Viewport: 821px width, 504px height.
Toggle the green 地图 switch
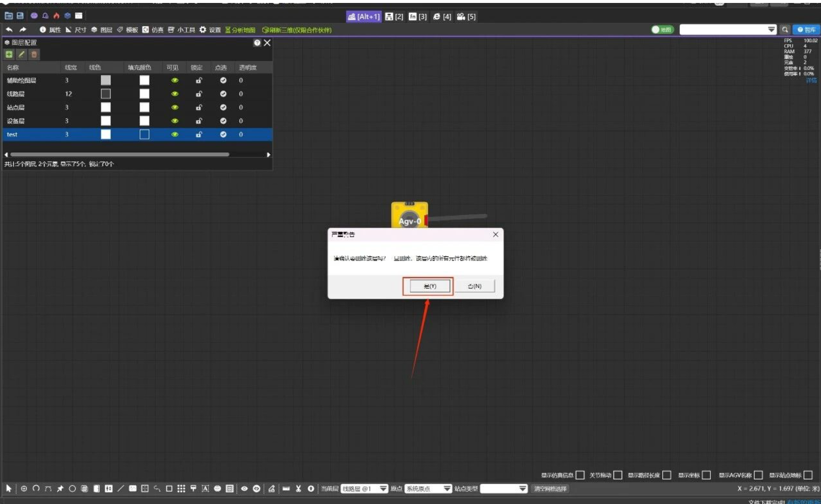pyautogui.click(x=662, y=29)
